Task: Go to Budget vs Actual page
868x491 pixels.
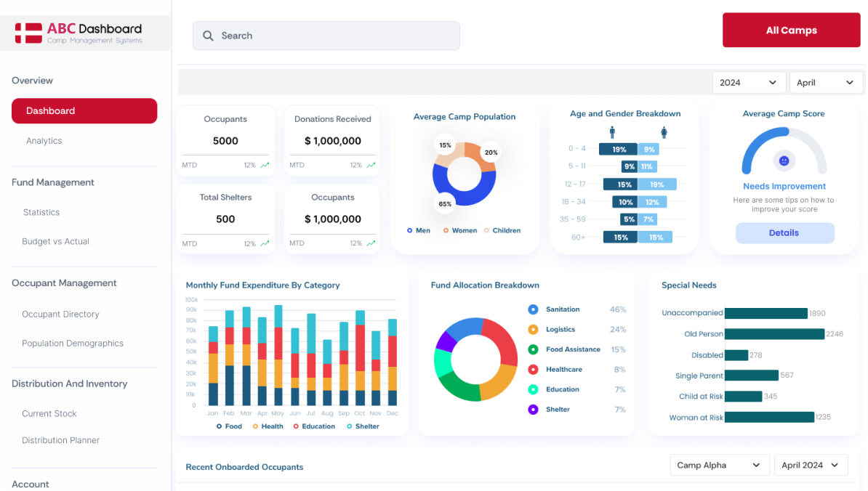Action: click(55, 241)
